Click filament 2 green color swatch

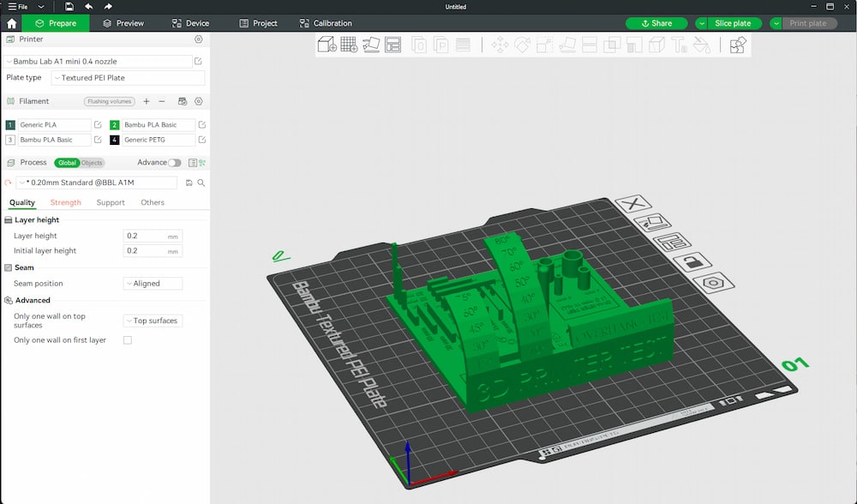114,124
